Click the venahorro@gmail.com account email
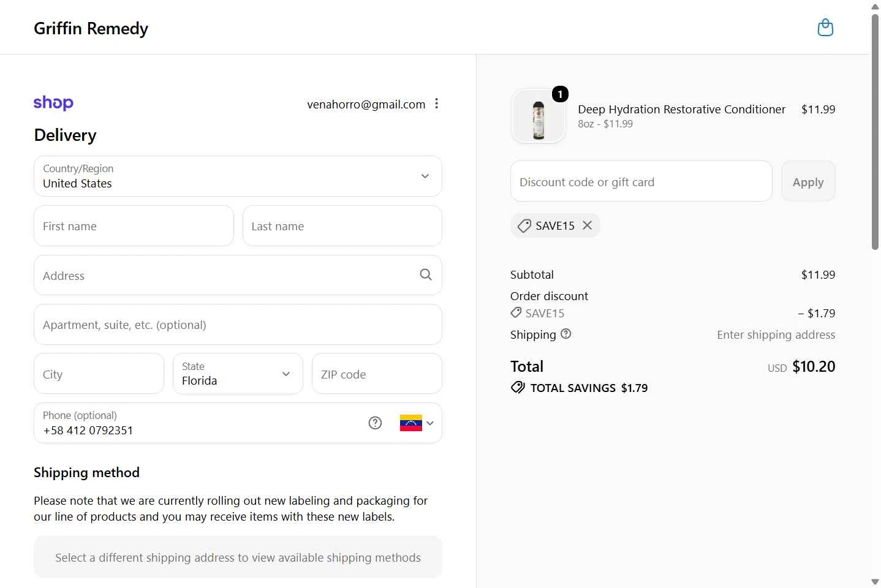The height and width of the screenshot is (588, 881). 366,104
